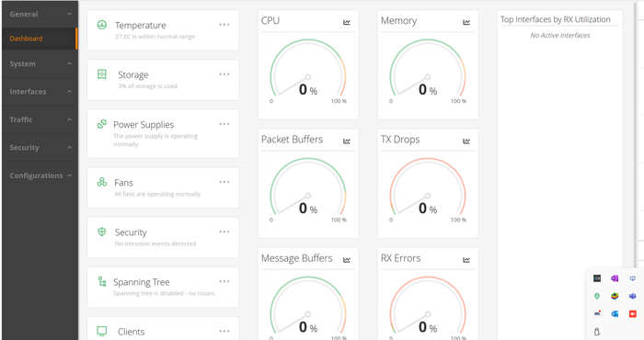This screenshot has width=644, height=340.
Task: Click the Fans status icon
Action: pyautogui.click(x=102, y=182)
